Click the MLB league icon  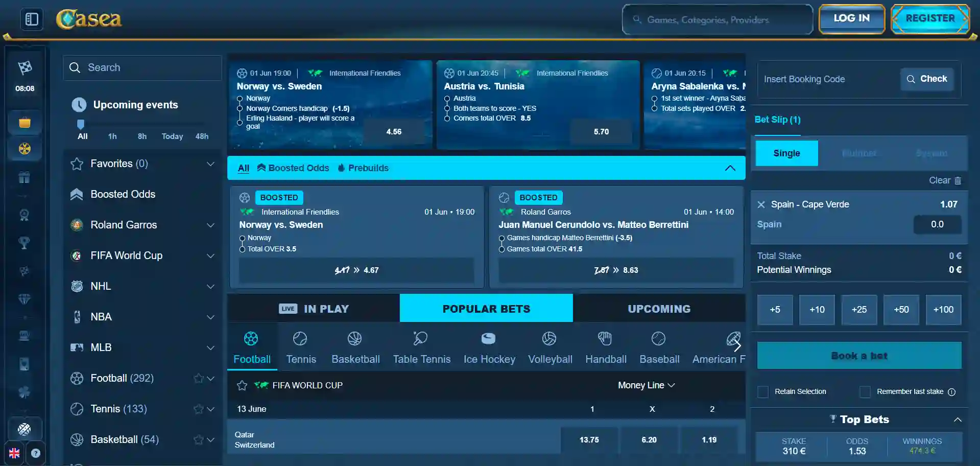(77, 347)
